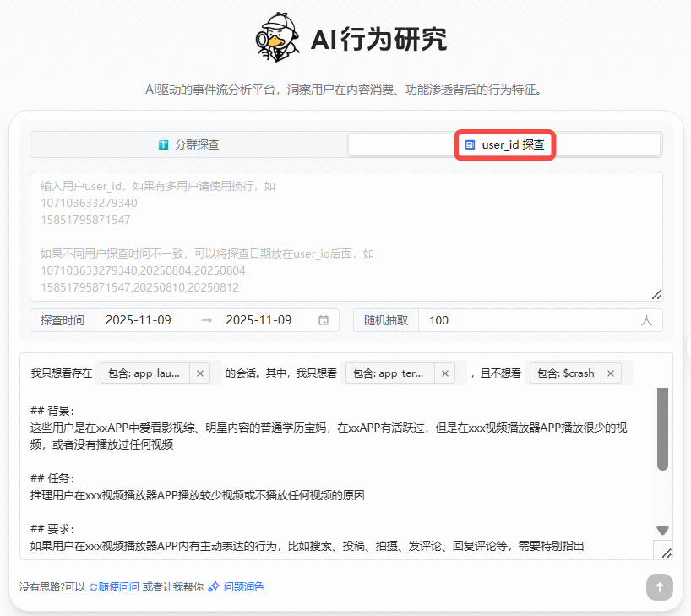Remove the 包含: app_lau... filter tag

pos(200,373)
